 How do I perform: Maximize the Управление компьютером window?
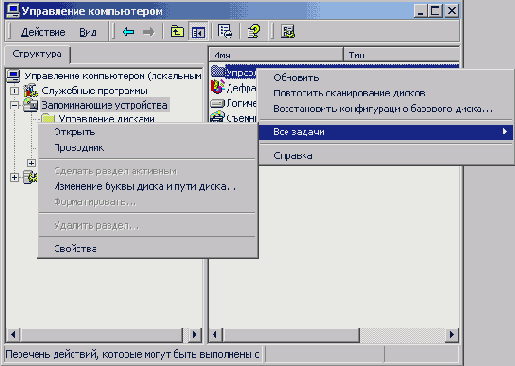(x=435, y=11)
